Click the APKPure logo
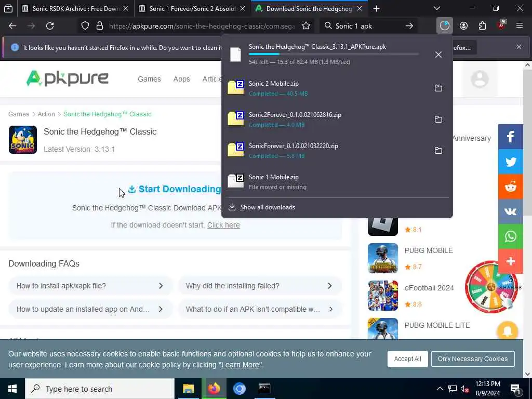The image size is (532, 399). pos(68,78)
